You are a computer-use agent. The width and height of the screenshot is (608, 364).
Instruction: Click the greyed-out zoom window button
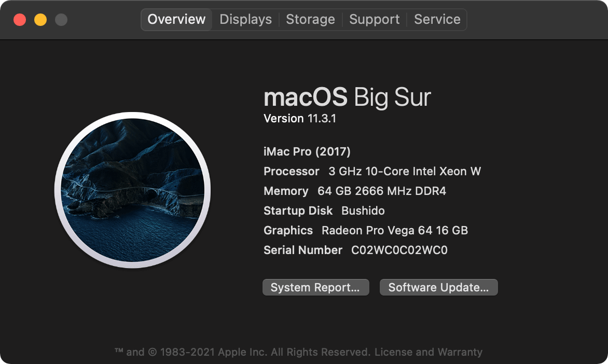pyautogui.click(x=61, y=19)
